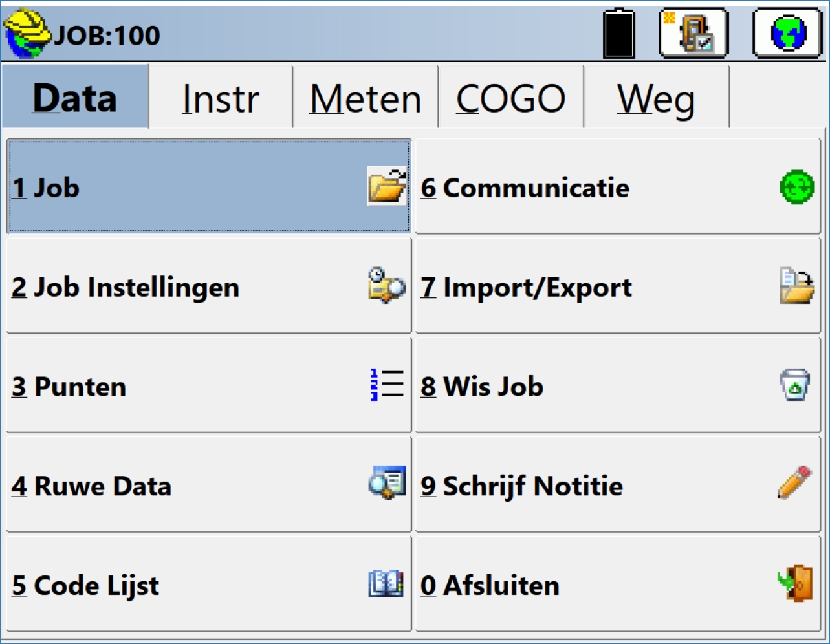830x644 pixels.
Task: Select the COGO tab
Action: 511,98
